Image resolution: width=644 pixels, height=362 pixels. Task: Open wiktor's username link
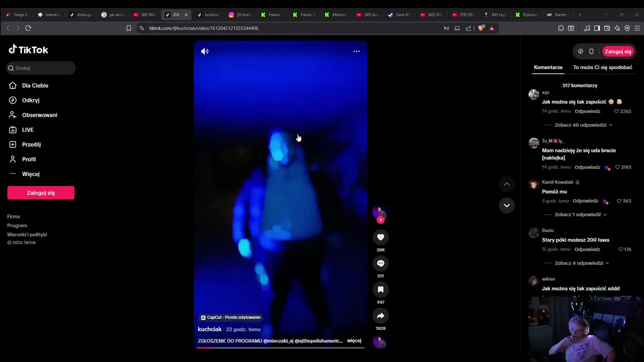pyautogui.click(x=548, y=279)
